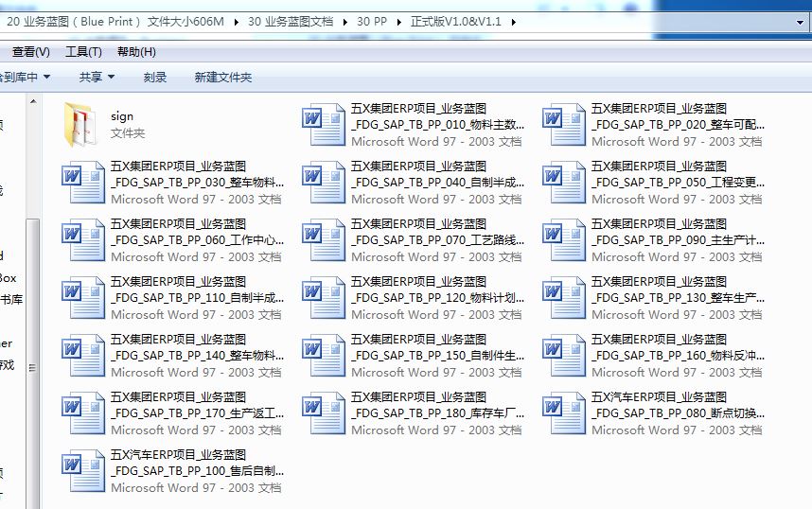Click filename text _FDG_SAP_TB_PP_160_物料反冲
Screen dimensions: 812x509
pyautogui.click(x=678, y=356)
